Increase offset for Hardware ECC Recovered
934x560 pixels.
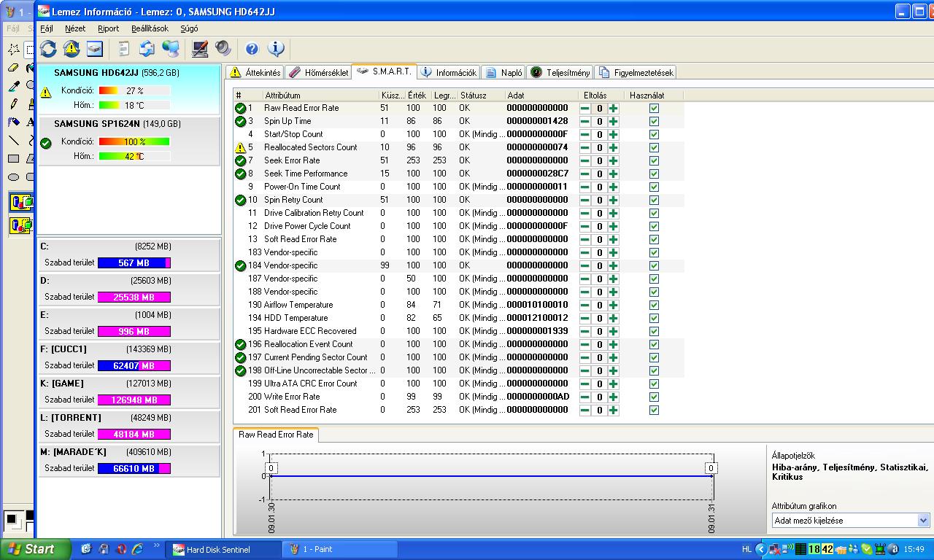(x=613, y=331)
